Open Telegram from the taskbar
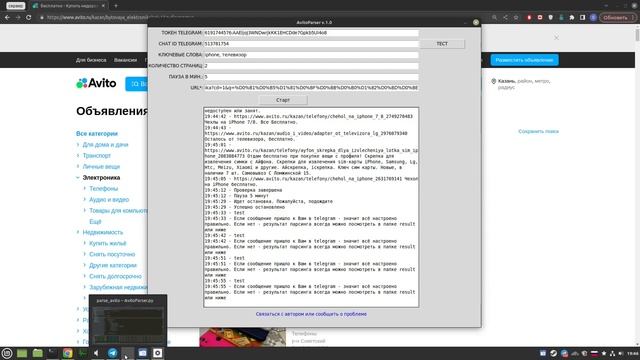The image size is (640, 360). 113,353
